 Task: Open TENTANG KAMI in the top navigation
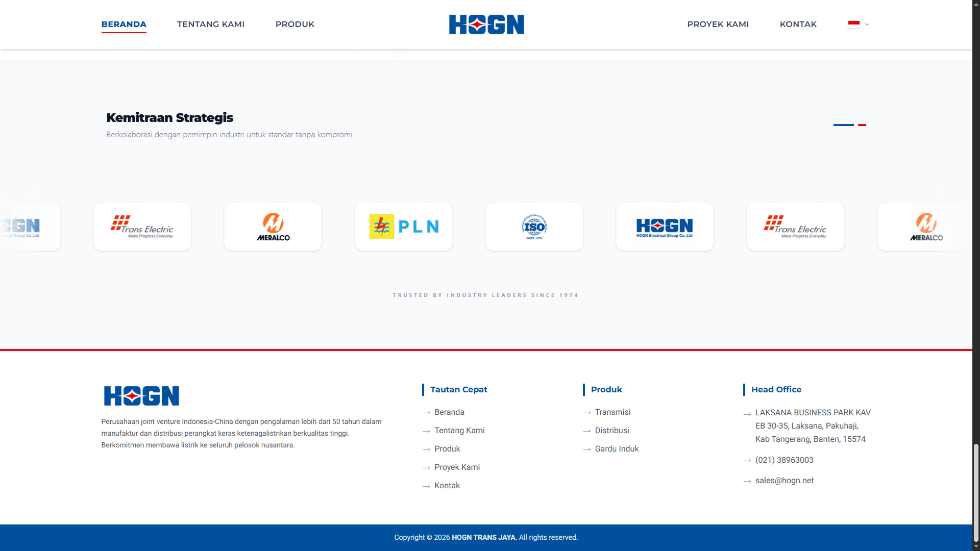click(211, 24)
